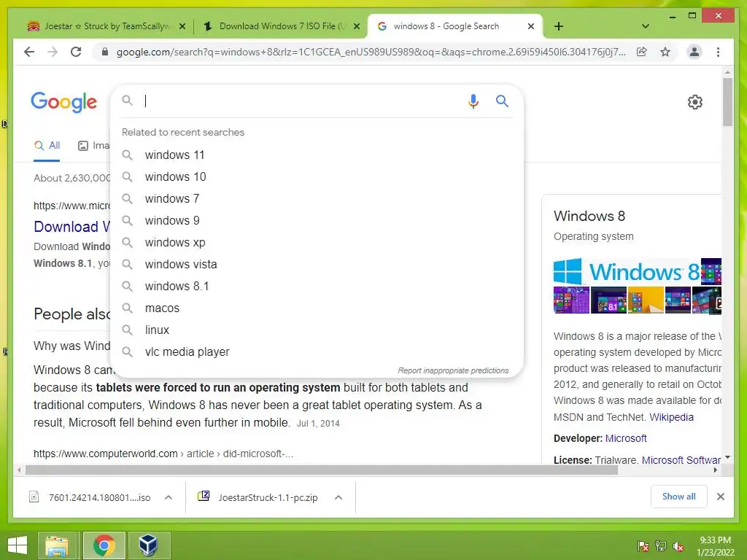Select the windows vista suggestion
The image size is (747, 560).
(x=317, y=264)
